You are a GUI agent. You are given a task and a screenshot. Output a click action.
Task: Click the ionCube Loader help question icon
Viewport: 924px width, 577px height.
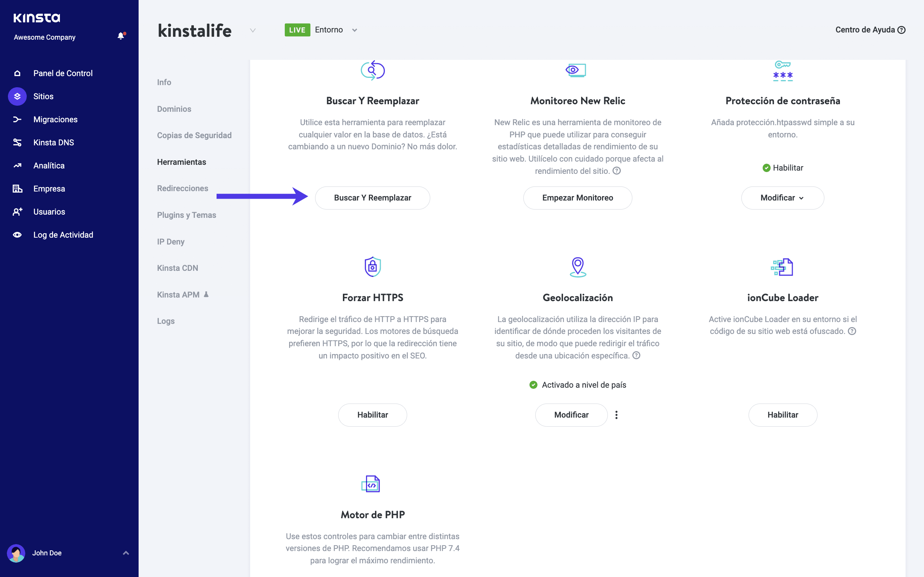(852, 331)
